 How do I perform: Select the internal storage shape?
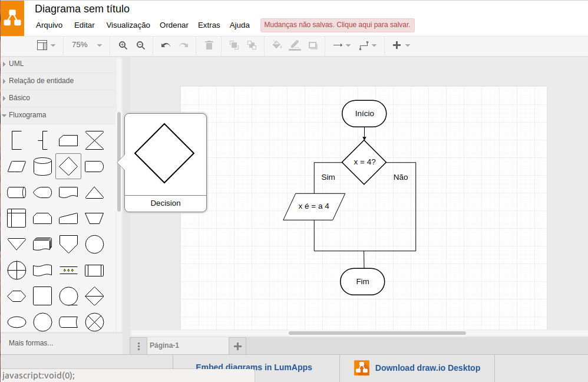point(16,218)
